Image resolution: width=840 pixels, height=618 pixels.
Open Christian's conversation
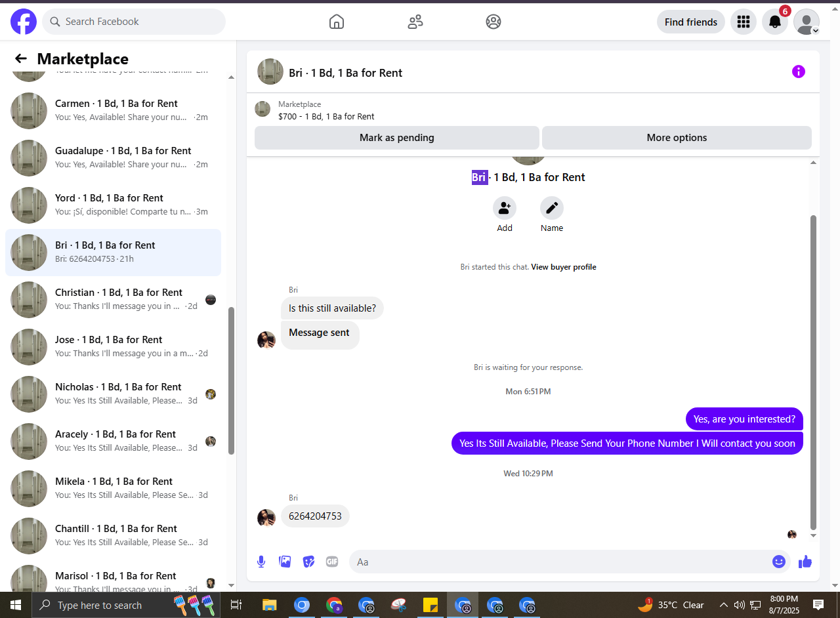(x=113, y=300)
